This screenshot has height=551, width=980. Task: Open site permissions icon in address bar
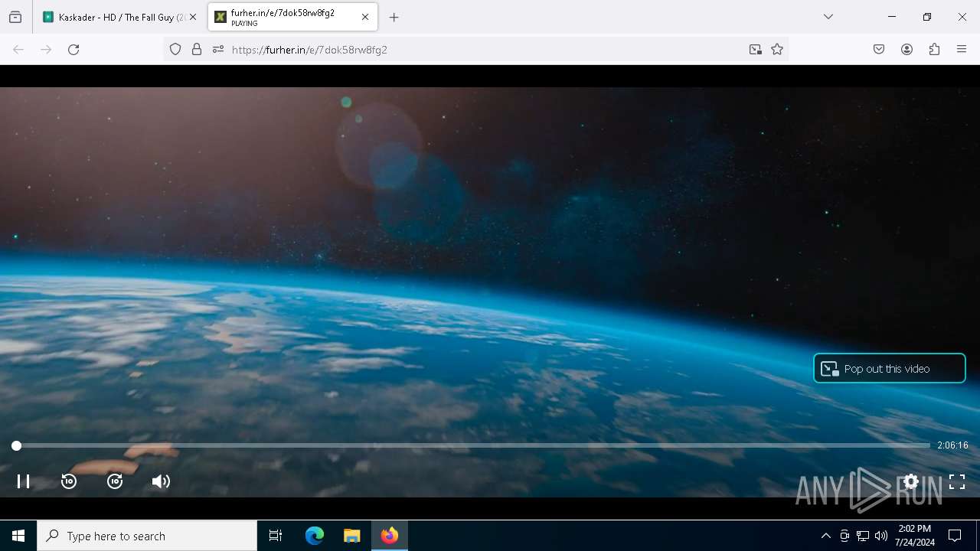(218, 50)
